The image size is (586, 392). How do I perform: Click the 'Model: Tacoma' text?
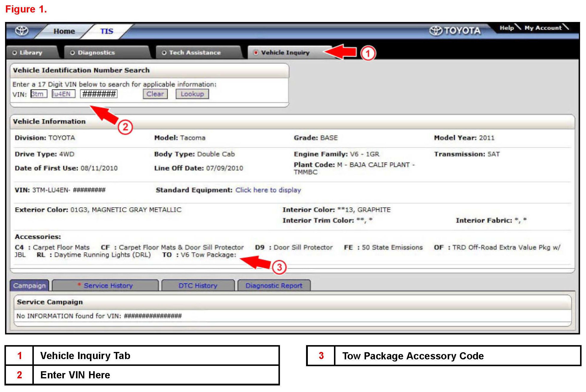[x=180, y=138]
